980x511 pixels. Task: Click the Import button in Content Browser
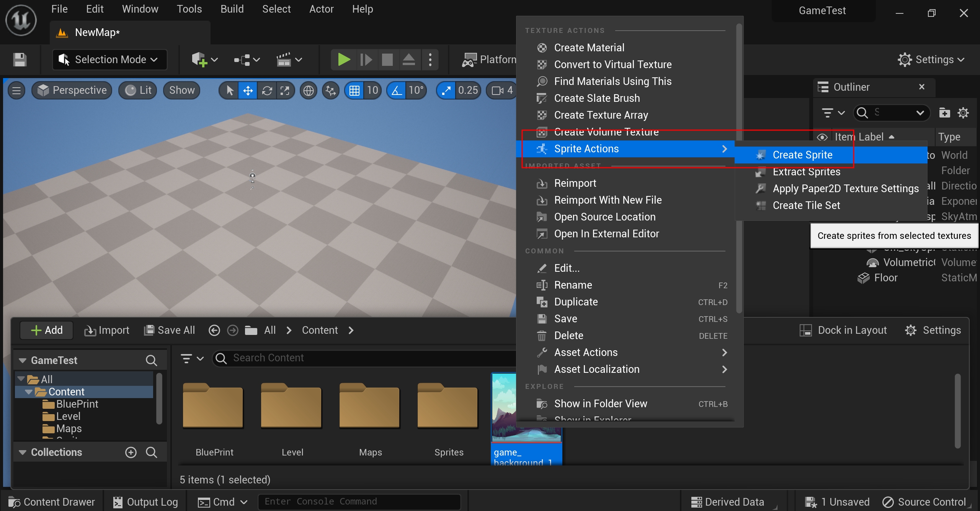point(107,330)
